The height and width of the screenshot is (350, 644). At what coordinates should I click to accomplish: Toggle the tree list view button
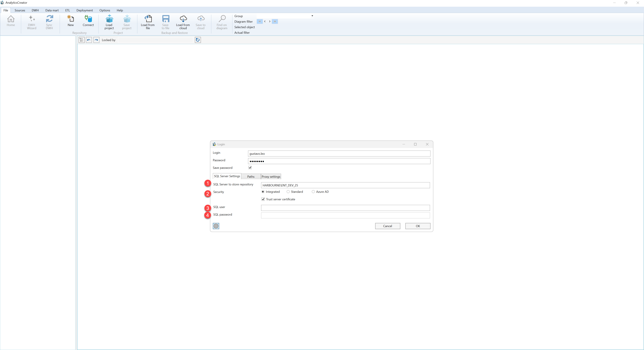(82, 40)
